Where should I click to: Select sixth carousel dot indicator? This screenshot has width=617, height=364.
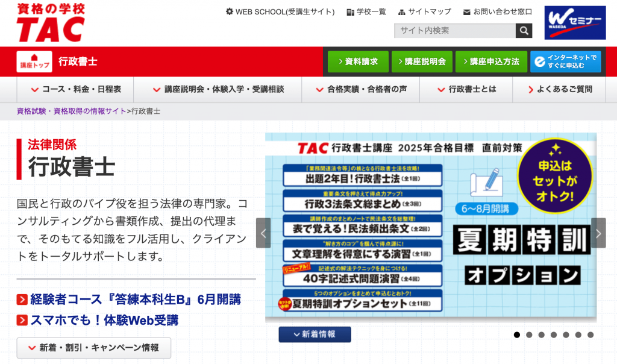578,335
